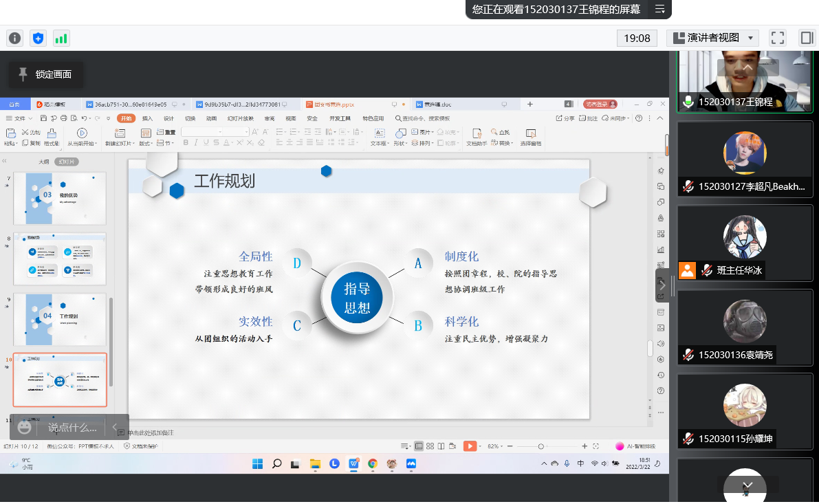
Task: Type in the 说点什么 chat field
Action: [x=72, y=428]
